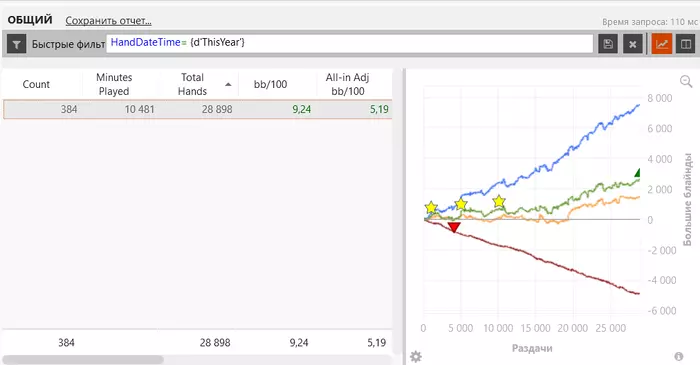This screenshot has height=365, width=700.
Task: Click the yellow star near 5 000 hands
Action: pyautogui.click(x=461, y=204)
